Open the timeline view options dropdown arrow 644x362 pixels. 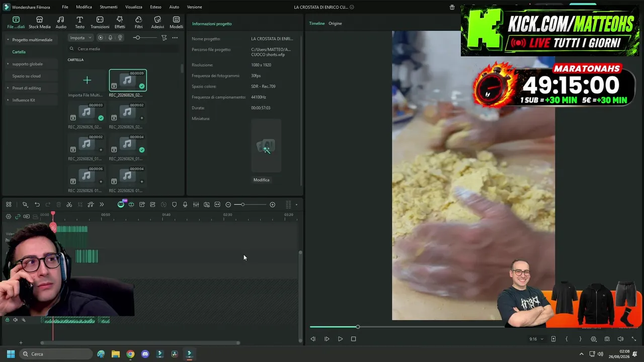point(296,205)
